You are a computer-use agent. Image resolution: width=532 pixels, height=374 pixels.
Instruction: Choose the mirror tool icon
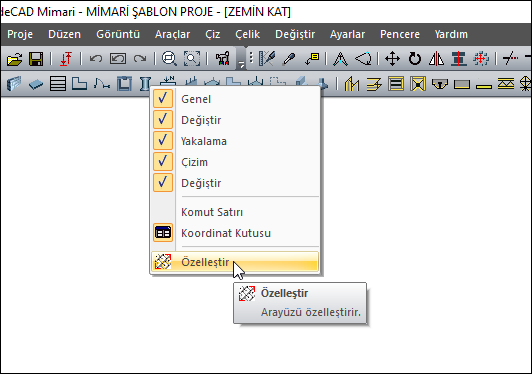[x=436, y=59]
